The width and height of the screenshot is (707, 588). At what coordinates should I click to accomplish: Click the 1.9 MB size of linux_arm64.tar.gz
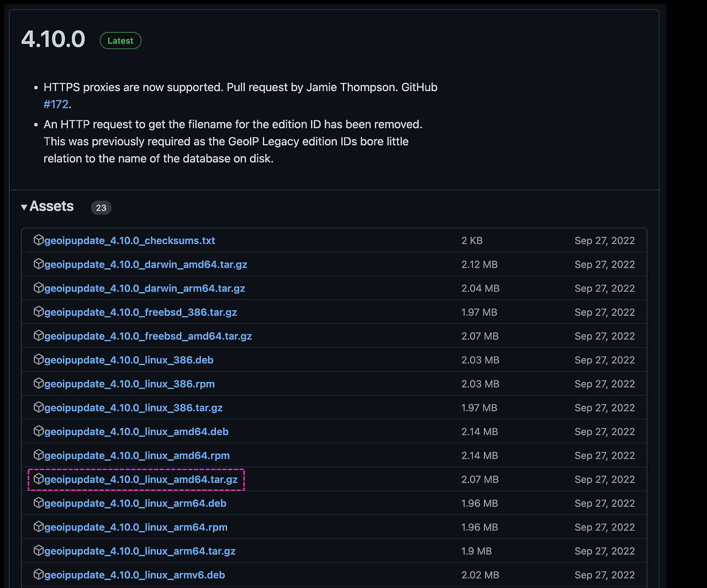tap(477, 551)
